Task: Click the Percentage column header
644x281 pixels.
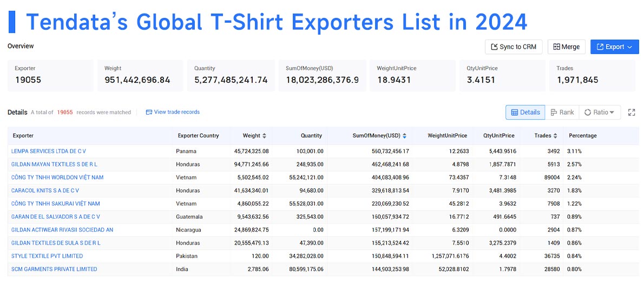Action: (x=583, y=135)
